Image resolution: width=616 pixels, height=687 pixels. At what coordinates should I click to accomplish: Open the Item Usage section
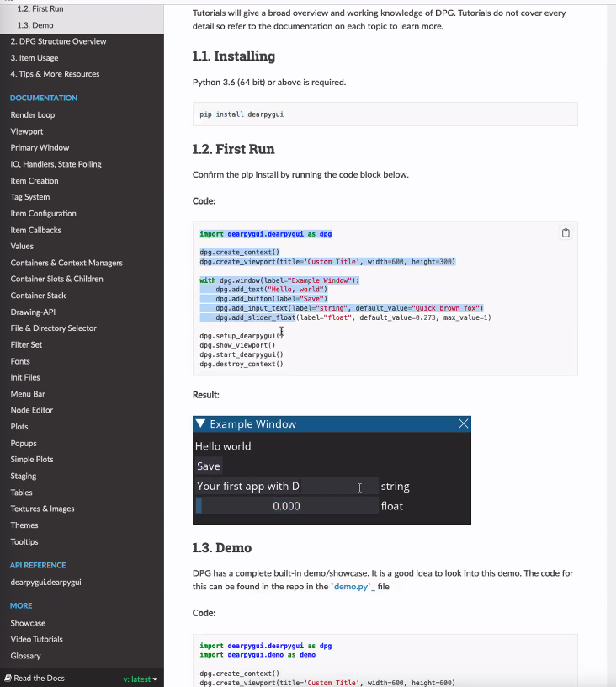35,58
